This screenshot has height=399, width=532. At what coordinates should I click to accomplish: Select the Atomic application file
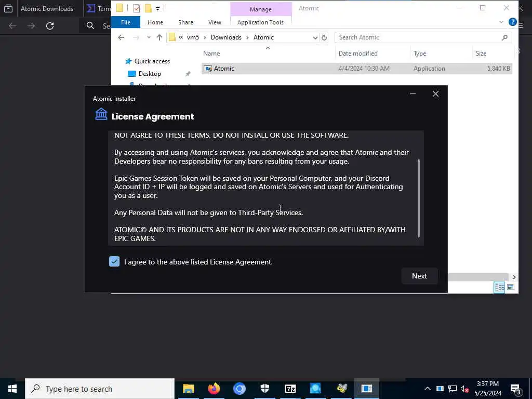[x=356, y=69]
